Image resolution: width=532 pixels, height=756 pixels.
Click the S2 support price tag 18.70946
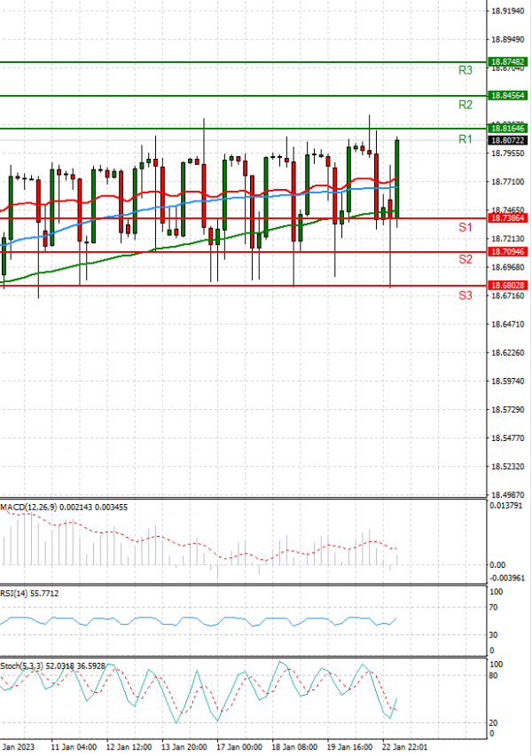(507, 252)
